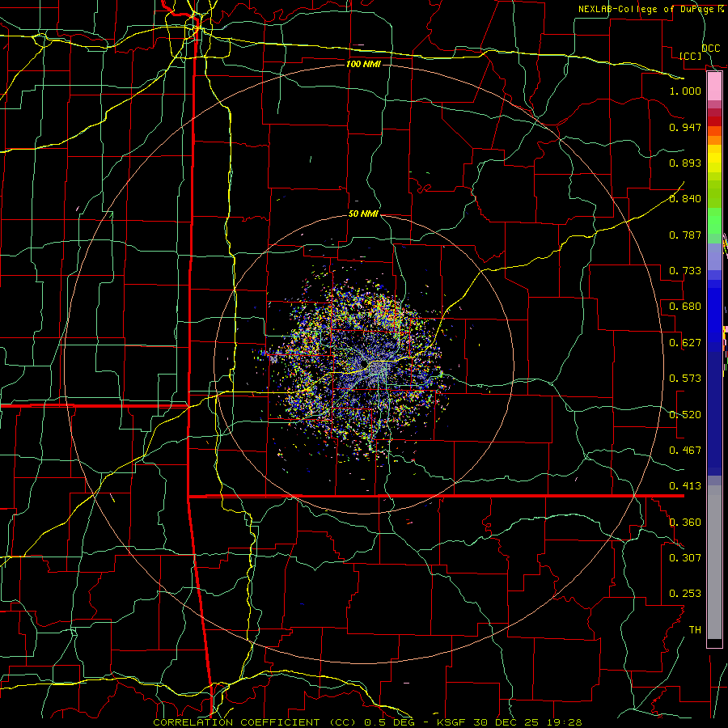Click the 0.467 legend value
The image size is (728, 728).
pos(685,451)
